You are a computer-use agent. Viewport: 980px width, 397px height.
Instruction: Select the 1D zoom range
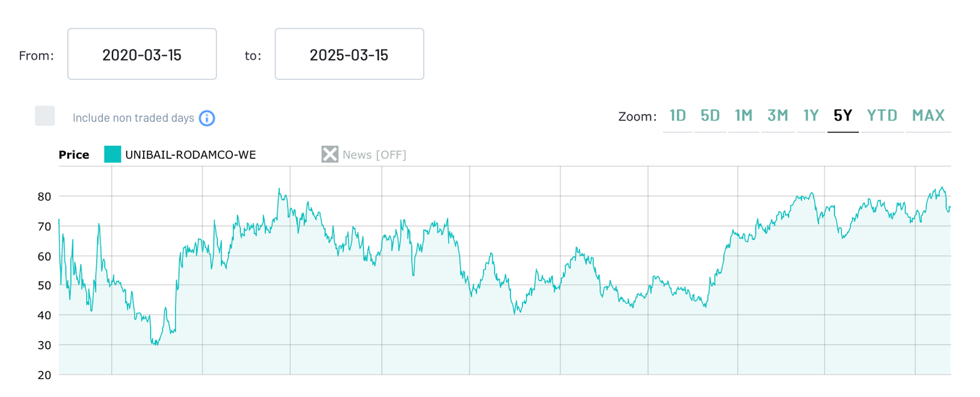coord(677,116)
